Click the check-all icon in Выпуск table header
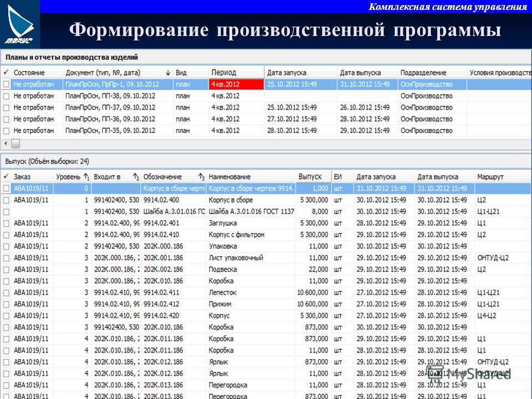Screen dimensions: 532x399 (x=6, y=176)
